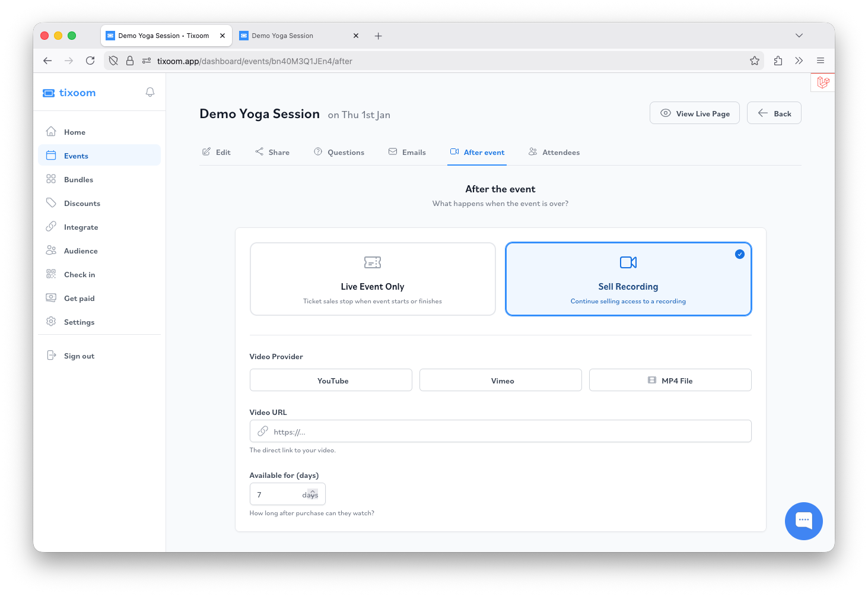Screen dimensions: 868x596
Task: Click the Back button
Action: (774, 113)
